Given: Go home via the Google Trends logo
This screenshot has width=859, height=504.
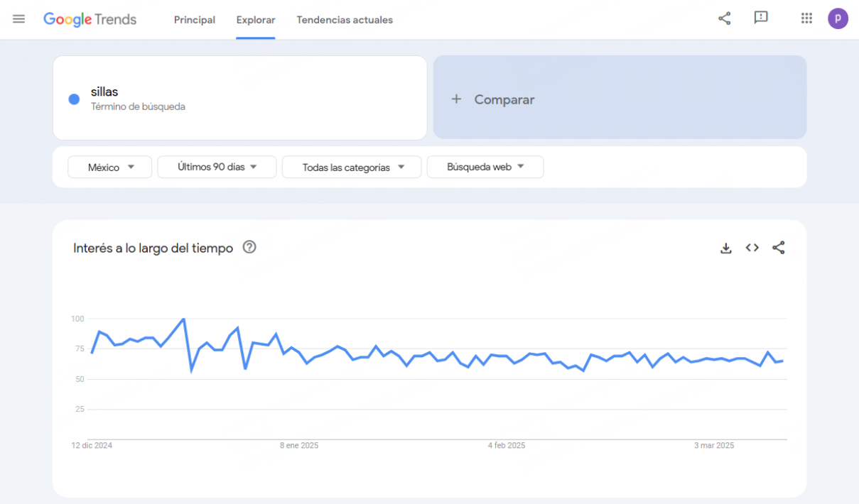Looking at the screenshot, I should click(x=90, y=19).
